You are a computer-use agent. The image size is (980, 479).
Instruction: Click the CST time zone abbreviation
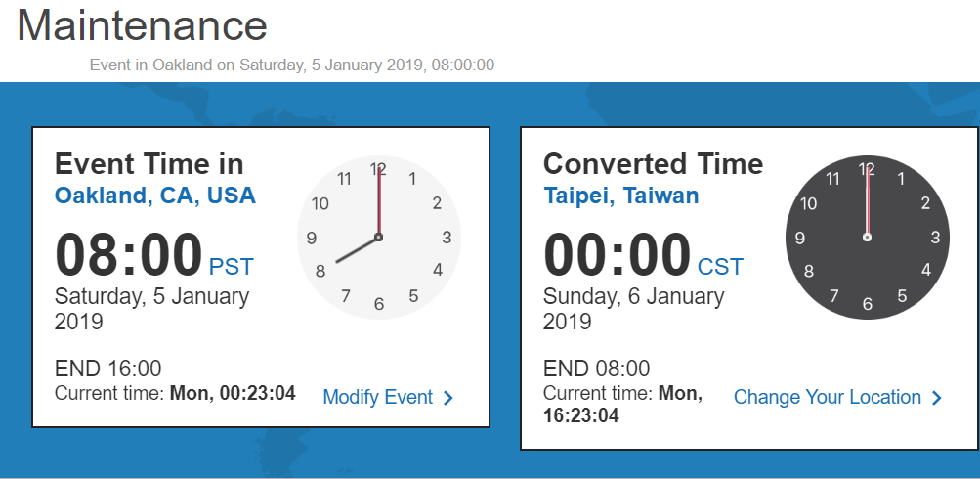(x=720, y=267)
